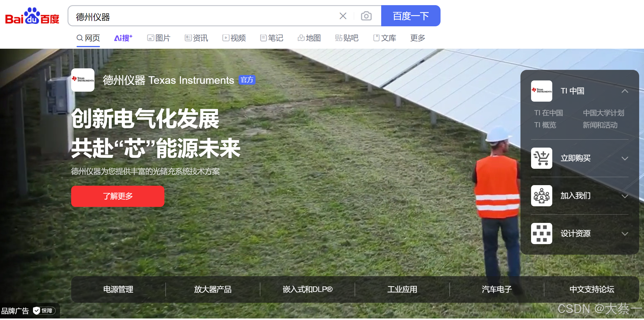Expand the 设计资源 section
Viewport: 644px width, 320px height.
coord(625,233)
